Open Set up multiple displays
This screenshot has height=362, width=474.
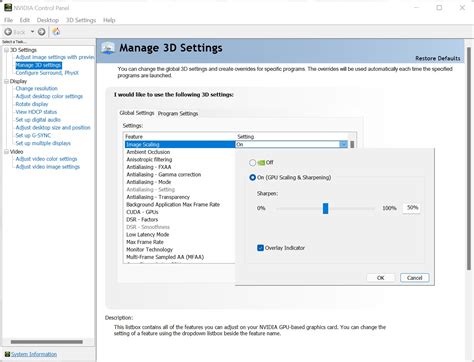tap(43, 143)
